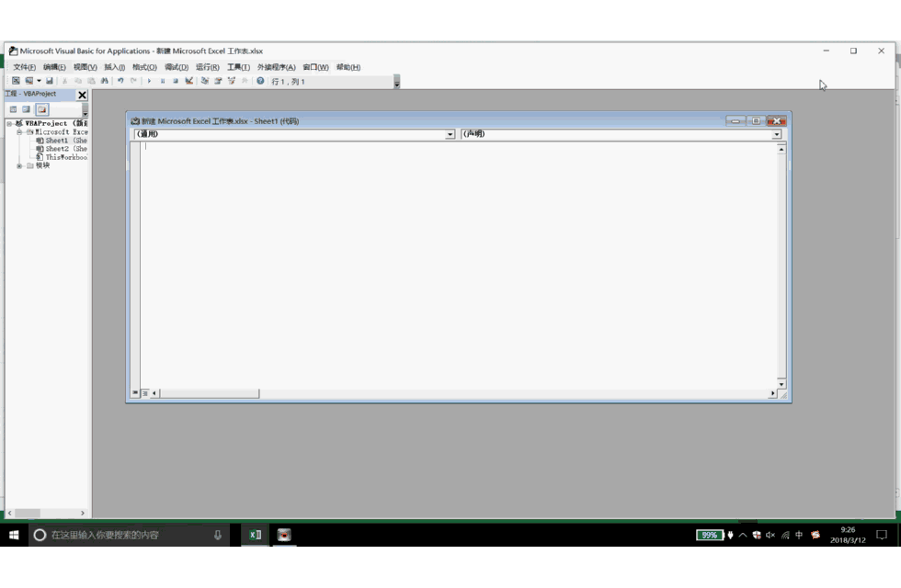901x588 pixels.
Task: Click the Break pause icon
Action: [x=163, y=81]
